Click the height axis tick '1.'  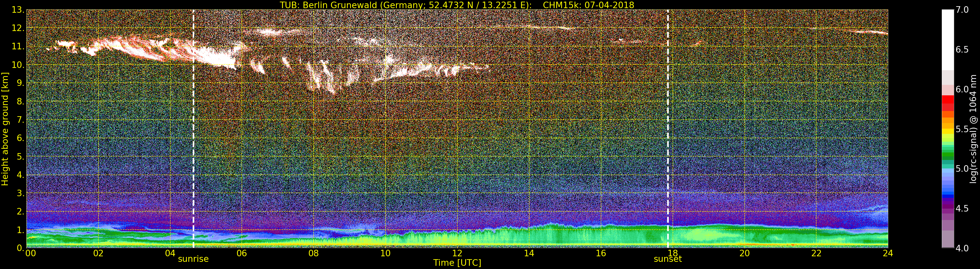tap(21, 229)
